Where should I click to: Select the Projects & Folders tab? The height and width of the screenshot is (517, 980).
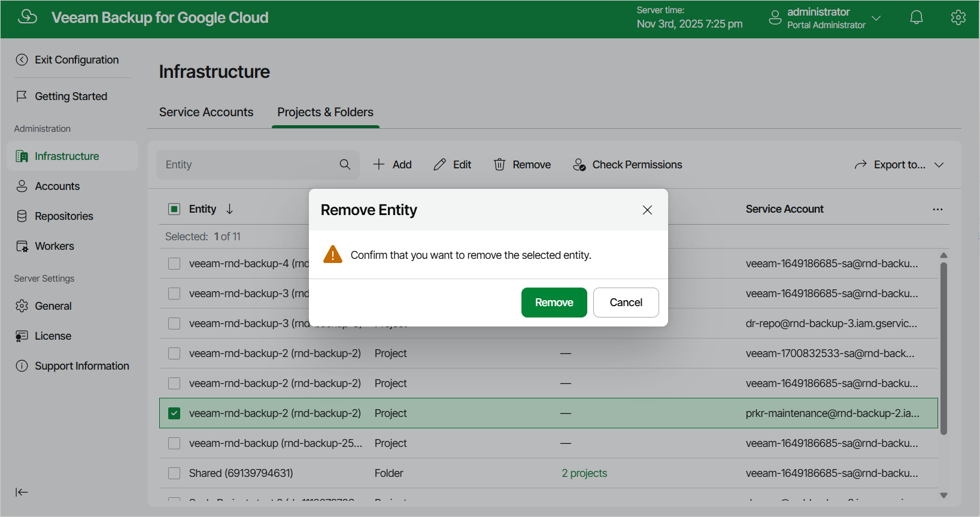(325, 112)
